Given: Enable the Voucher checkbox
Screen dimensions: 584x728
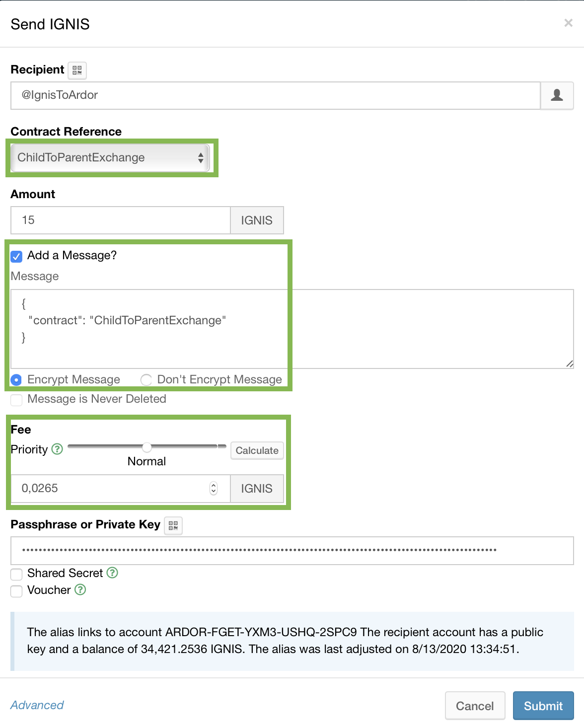Looking at the screenshot, I should tap(17, 591).
